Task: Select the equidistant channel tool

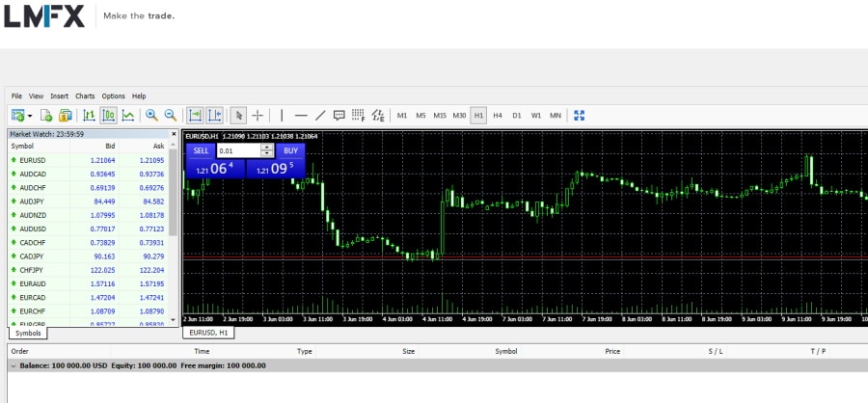Action: tap(378, 115)
